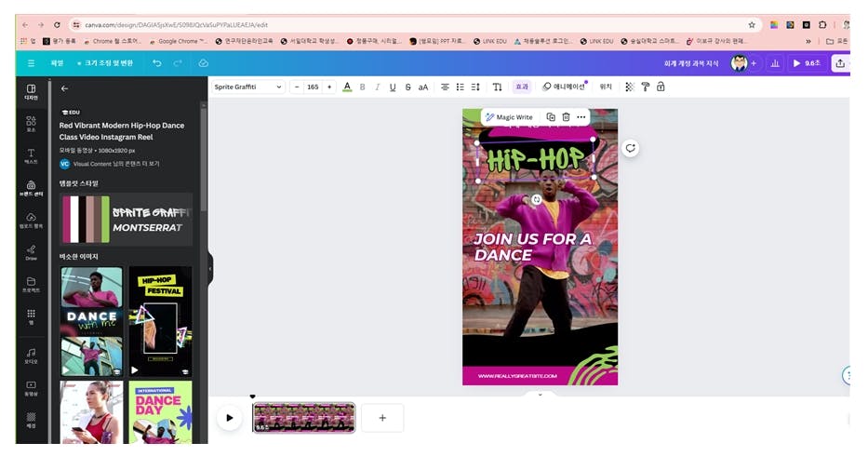Open the analytics bar chart icon
Image resolution: width=868 pixels, height=470 pixels.
pos(775,63)
